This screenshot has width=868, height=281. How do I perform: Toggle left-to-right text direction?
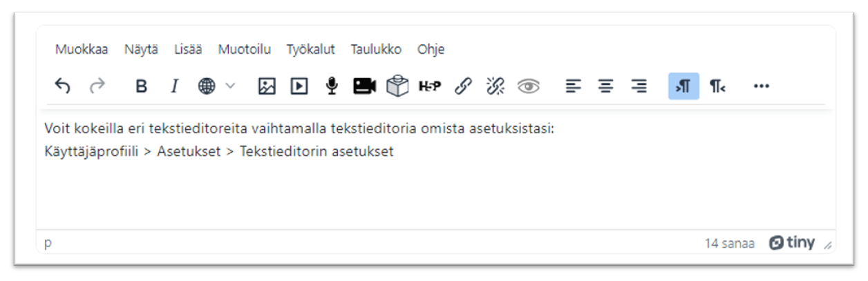pyautogui.click(x=683, y=86)
